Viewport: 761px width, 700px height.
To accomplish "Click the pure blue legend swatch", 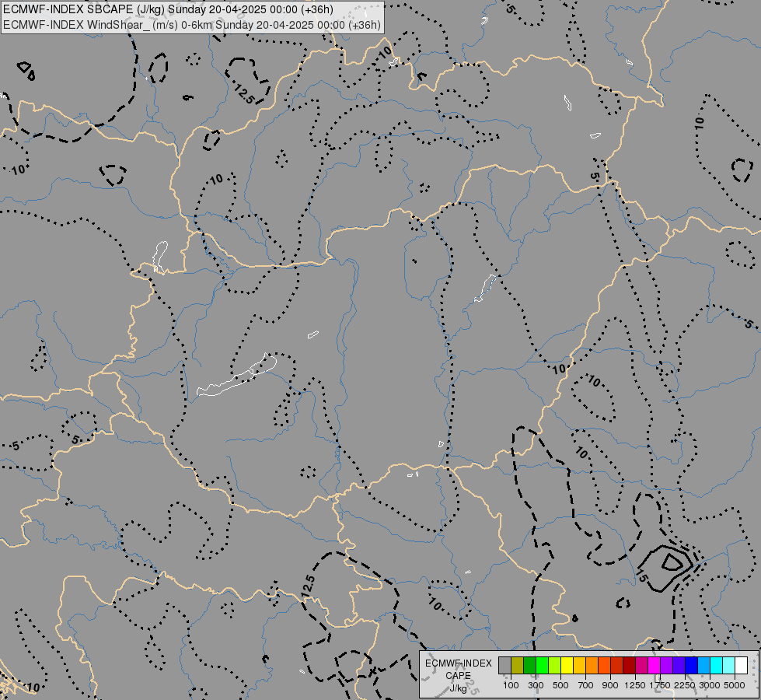I will point(691,665).
